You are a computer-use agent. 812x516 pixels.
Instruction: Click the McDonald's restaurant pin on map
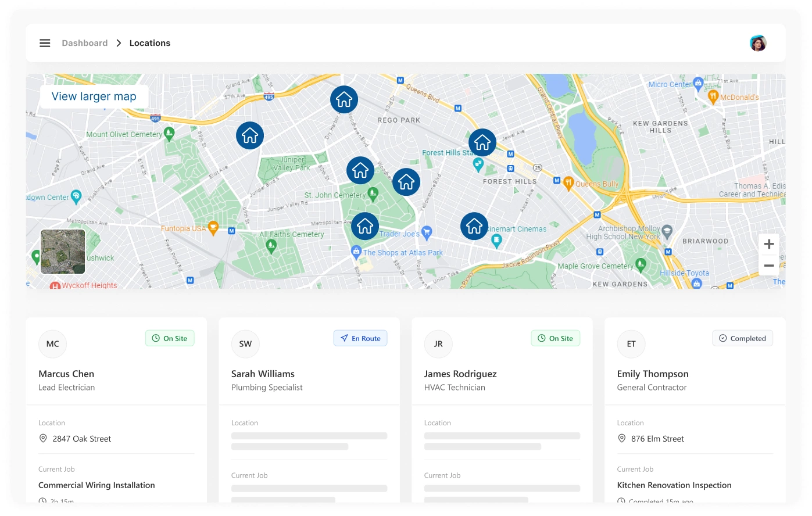[x=713, y=97]
